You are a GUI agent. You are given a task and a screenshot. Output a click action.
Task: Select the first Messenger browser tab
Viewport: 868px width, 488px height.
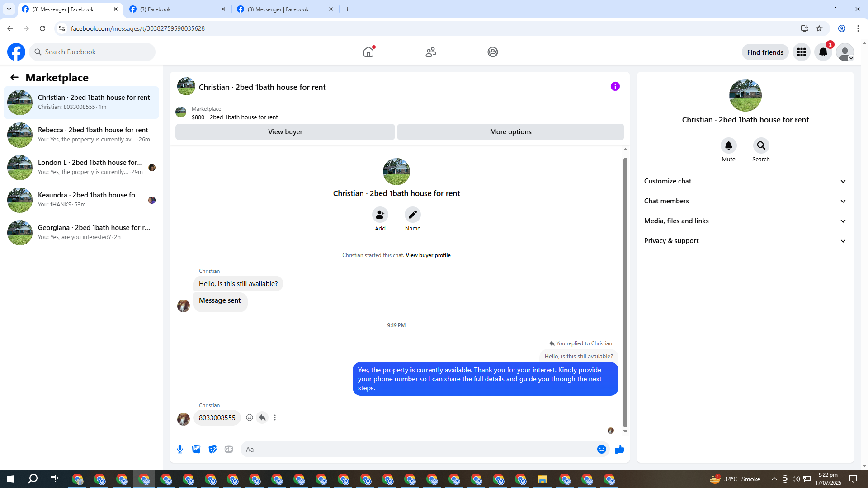coord(70,9)
